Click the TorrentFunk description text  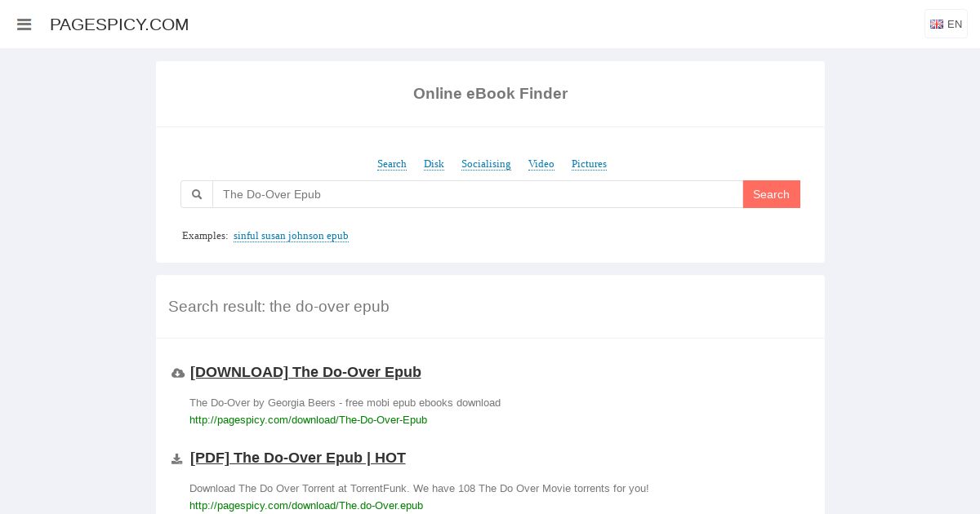coord(419,489)
